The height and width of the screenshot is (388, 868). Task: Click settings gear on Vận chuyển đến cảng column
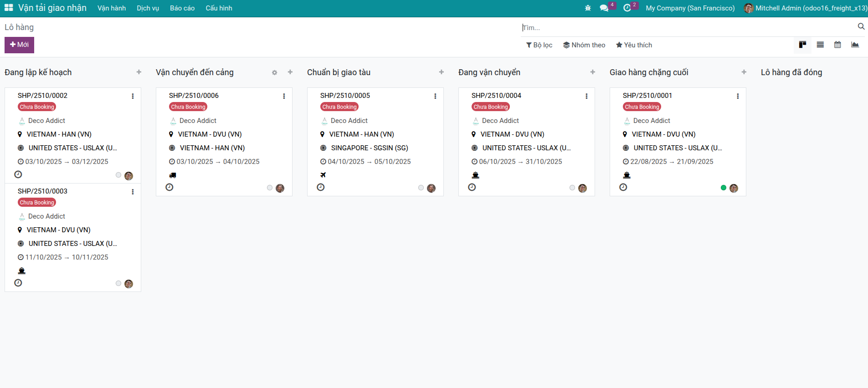[274, 72]
